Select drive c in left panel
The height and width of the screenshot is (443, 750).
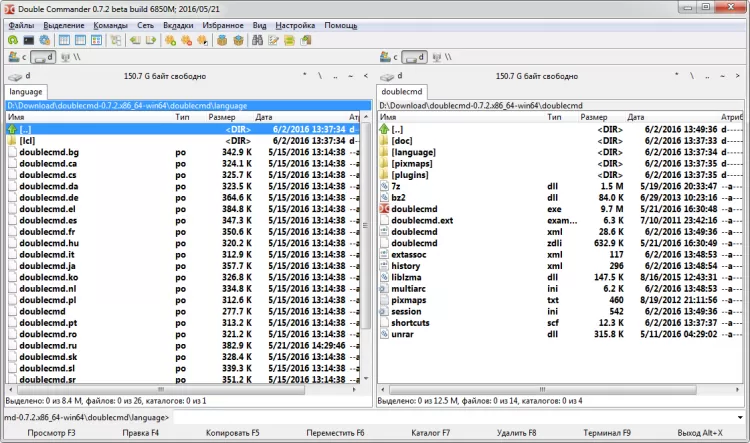point(18,57)
